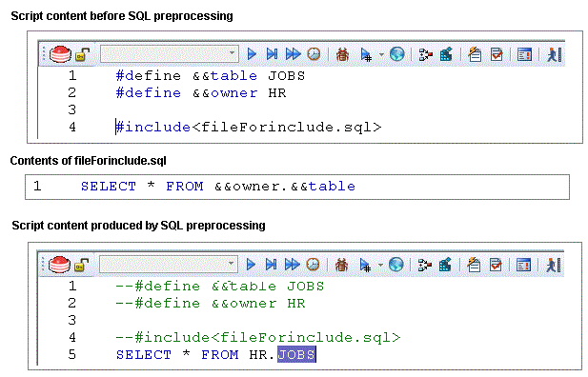The width and height of the screenshot is (588, 377).
Task: Click blue window panel icon in before-preprocessing toolbar
Action: pos(524,54)
